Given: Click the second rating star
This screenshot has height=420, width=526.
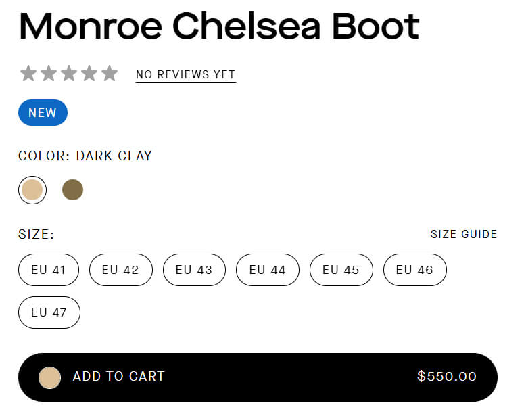Looking at the screenshot, I should click(x=49, y=73).
